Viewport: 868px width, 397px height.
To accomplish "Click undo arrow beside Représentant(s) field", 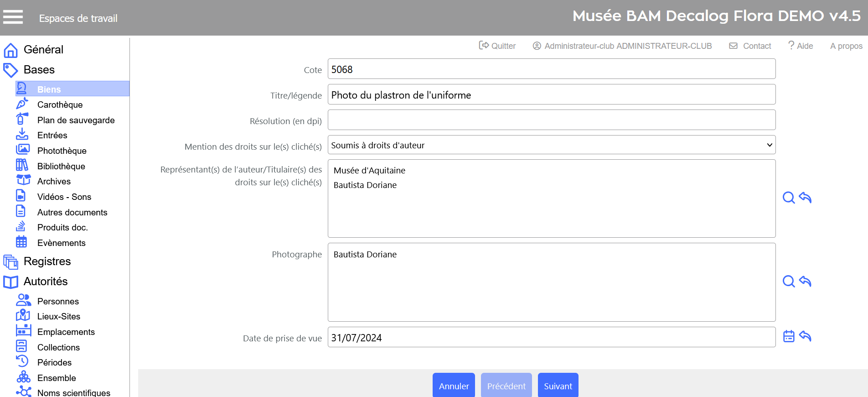I will coord(805,198).
